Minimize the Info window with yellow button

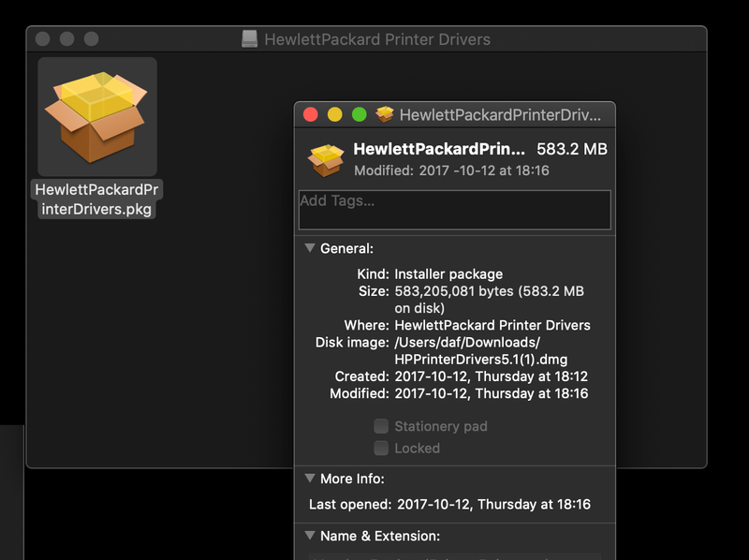335,115
